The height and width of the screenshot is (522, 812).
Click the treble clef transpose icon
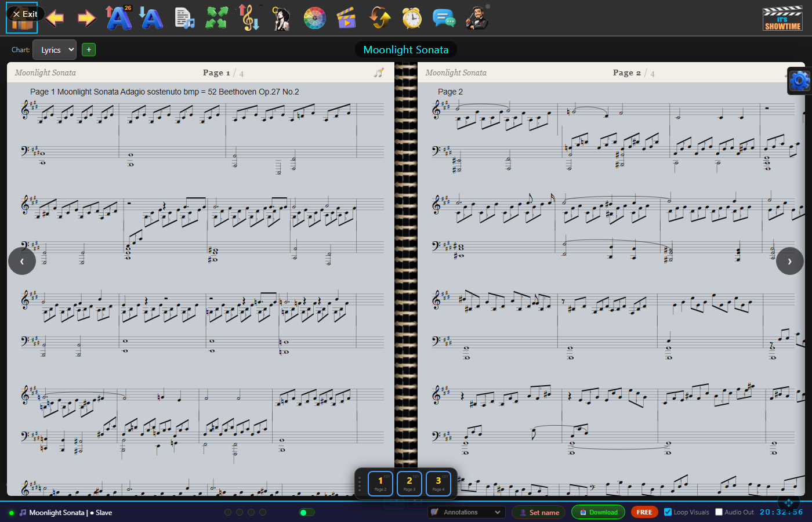click(x=249, y=17)
